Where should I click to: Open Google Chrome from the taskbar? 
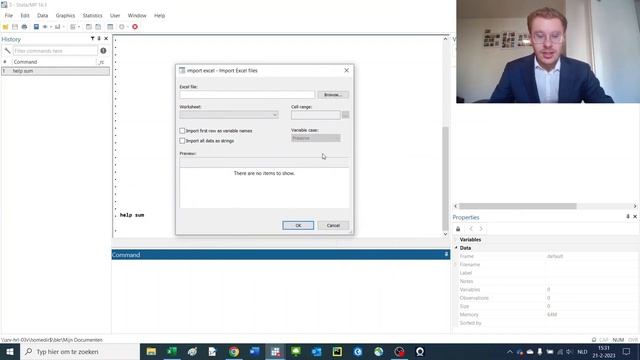[x=234, y=351]
